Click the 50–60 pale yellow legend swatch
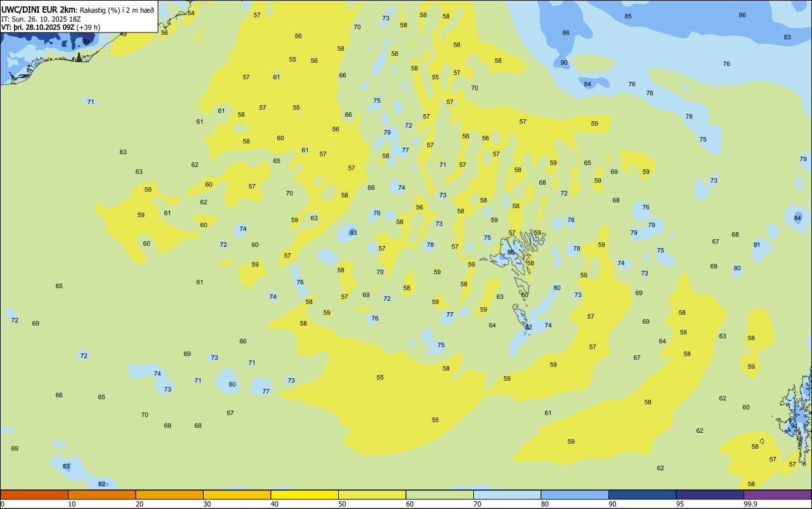This screenshot has height=509, width=812. (372, 494)
